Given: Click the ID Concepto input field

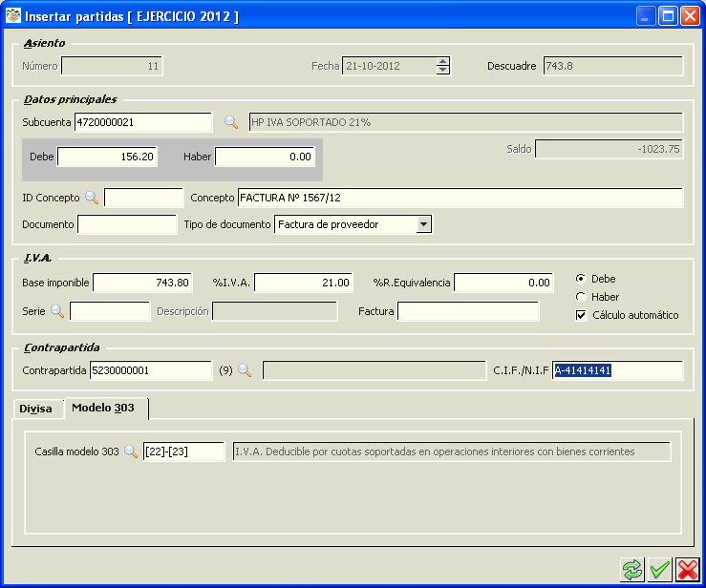Looking at the screenshot, I should tap(143, 198).
